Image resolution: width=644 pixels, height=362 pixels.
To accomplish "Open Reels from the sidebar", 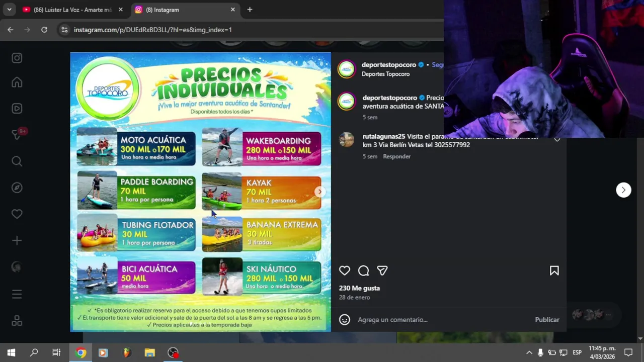I will click(x=17, y=108).
